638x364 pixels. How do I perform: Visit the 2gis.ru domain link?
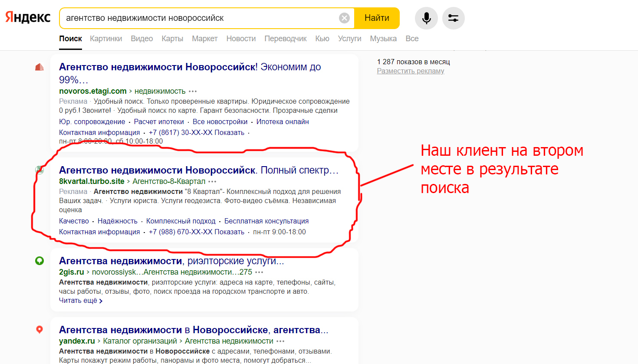coord(72,272)
